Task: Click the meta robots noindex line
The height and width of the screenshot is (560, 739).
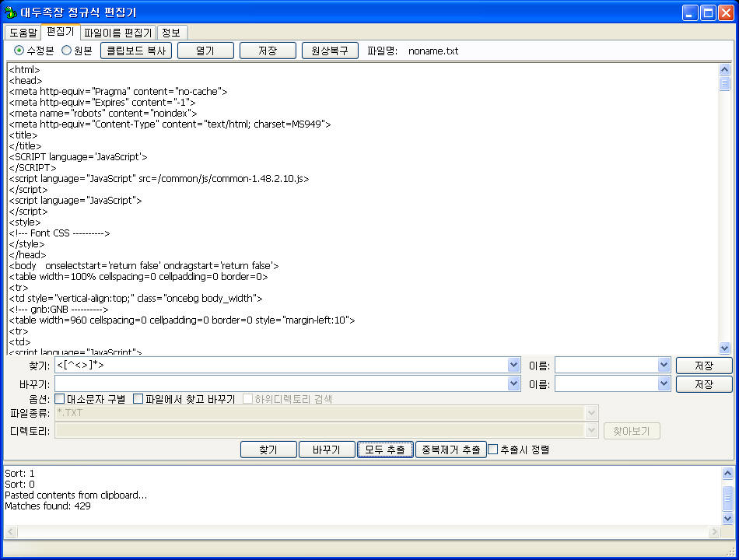Action: pos(103,113)
